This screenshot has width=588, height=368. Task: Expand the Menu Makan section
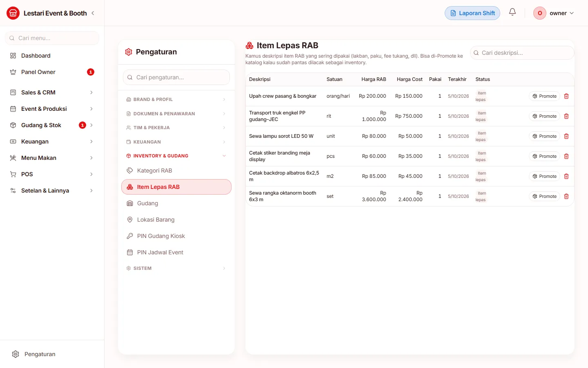(x=52, y=158)
